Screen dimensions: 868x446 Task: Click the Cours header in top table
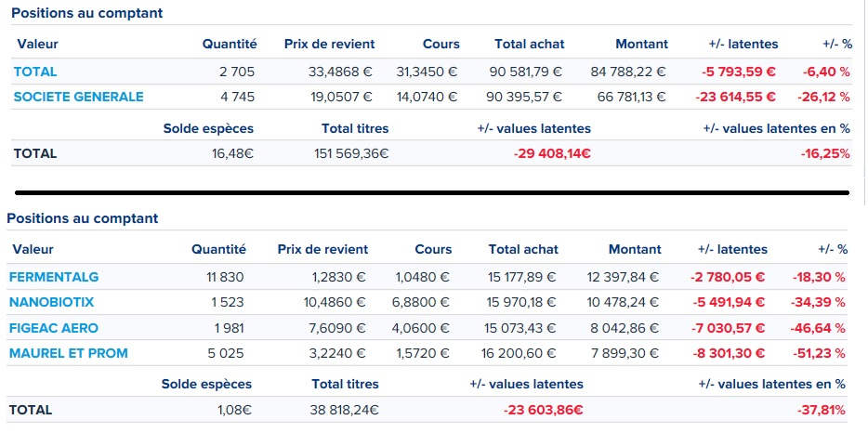coord(441,44)
